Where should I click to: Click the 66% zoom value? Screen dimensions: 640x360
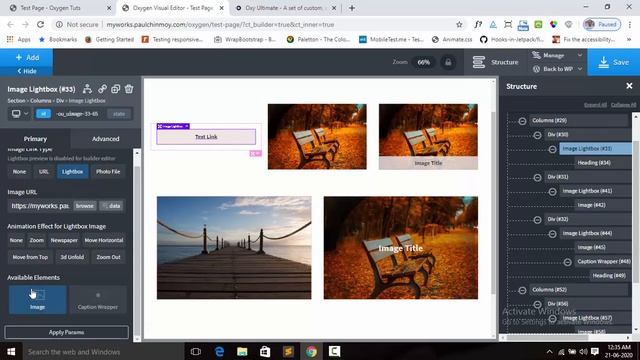point(424,62)
